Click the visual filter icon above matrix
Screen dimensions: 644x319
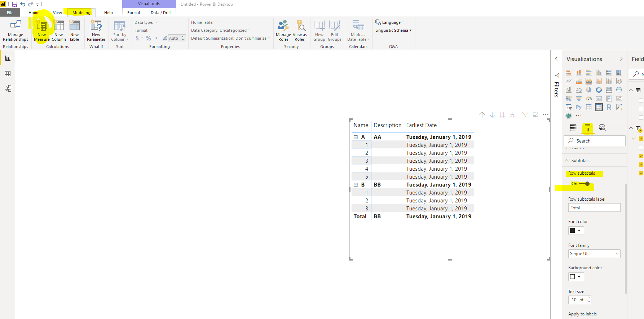[x=525, y=115]
